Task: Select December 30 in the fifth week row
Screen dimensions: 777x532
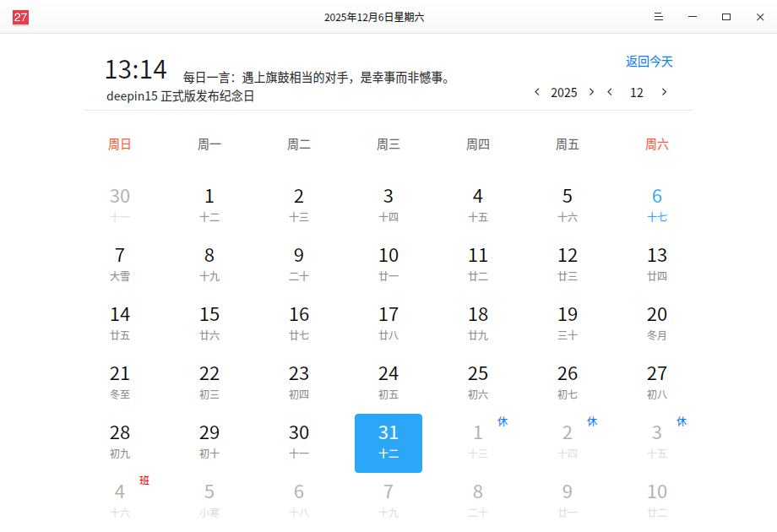Action: (x=299, y=442)
